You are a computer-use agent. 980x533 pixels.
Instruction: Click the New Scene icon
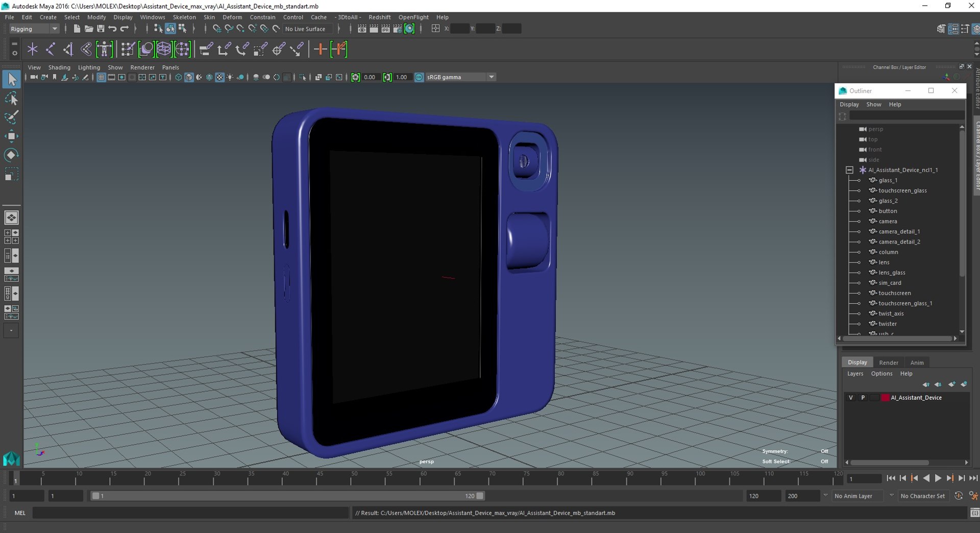(77, 29)
